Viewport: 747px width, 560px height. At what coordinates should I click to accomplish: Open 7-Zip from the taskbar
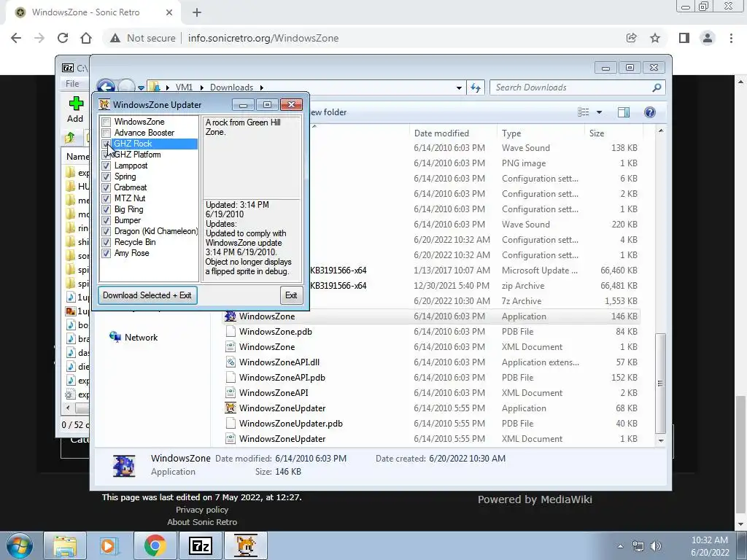200,545
